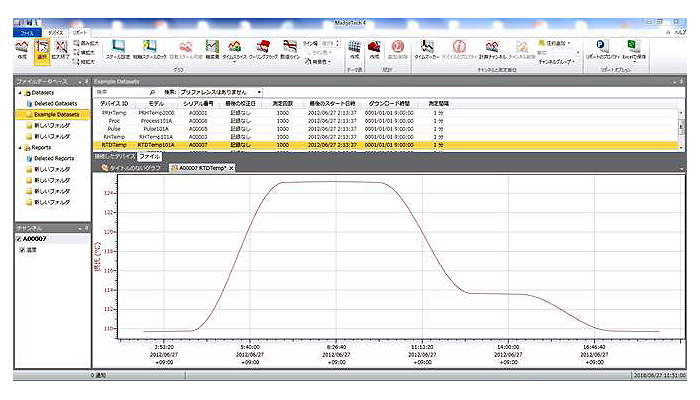Image resolution: width=700 pixels, height=400 pixels.
Task: Collapse the Reports tree node
Action: point(19,147)
